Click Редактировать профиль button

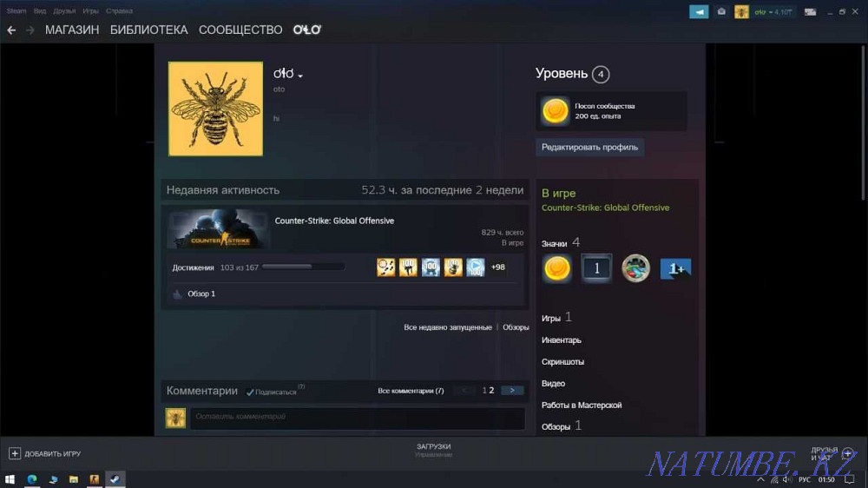tap(589, 148)
